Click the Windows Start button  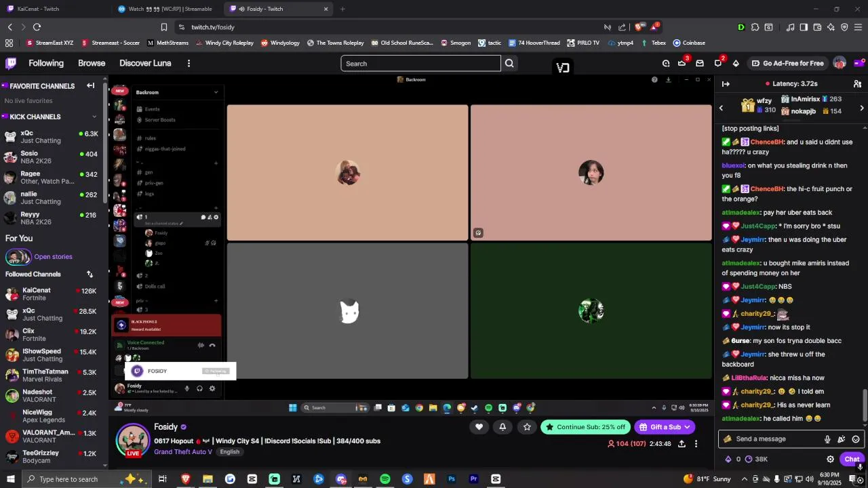tap(10, 479)
